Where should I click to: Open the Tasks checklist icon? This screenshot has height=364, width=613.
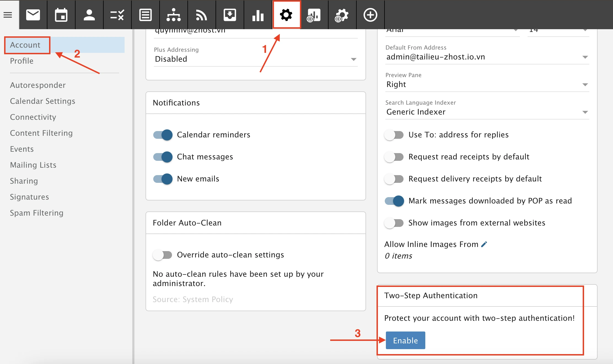pos(117,15)
